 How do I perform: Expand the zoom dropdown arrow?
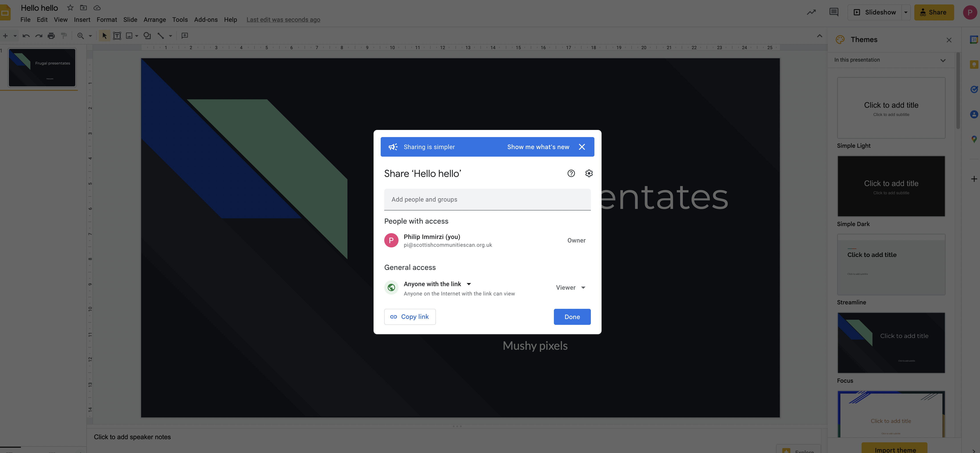(91, 36)
